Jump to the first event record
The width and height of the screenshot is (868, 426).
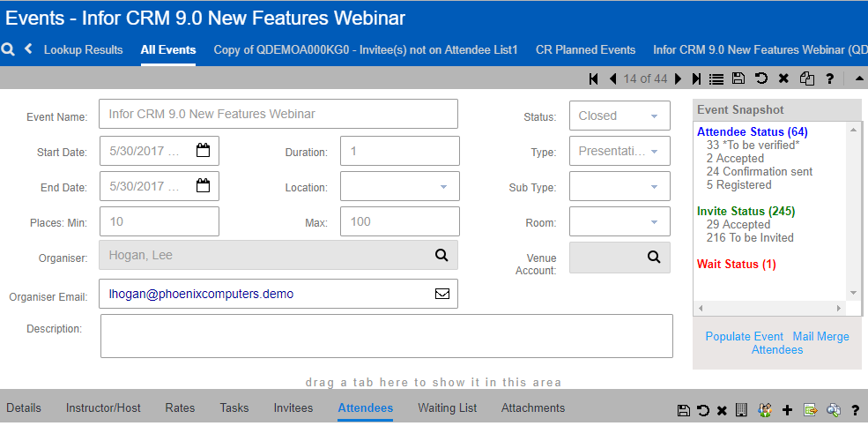click(593, 78)
